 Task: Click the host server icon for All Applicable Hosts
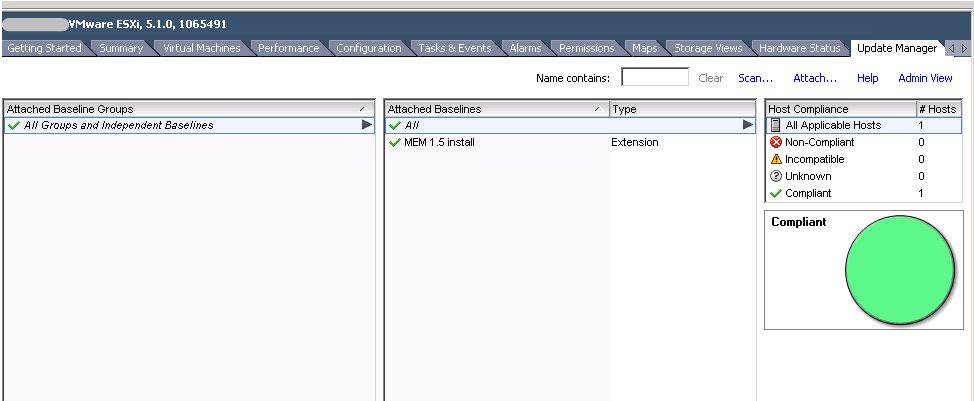(x=775, y=125)
